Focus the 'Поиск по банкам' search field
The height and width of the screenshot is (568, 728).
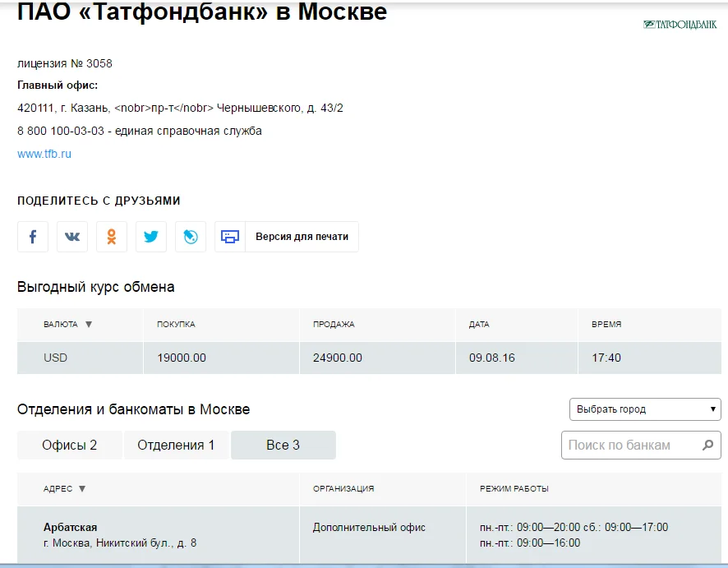[629, 446]
